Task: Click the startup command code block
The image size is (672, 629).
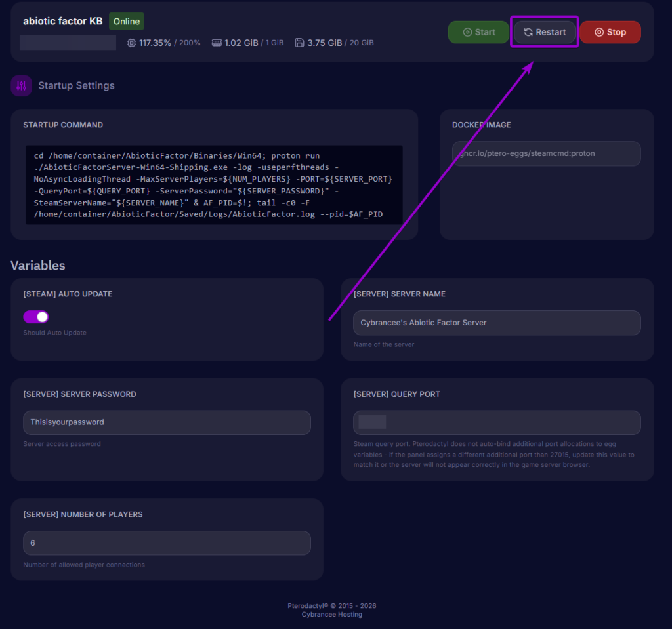Action: coord(214,185)
